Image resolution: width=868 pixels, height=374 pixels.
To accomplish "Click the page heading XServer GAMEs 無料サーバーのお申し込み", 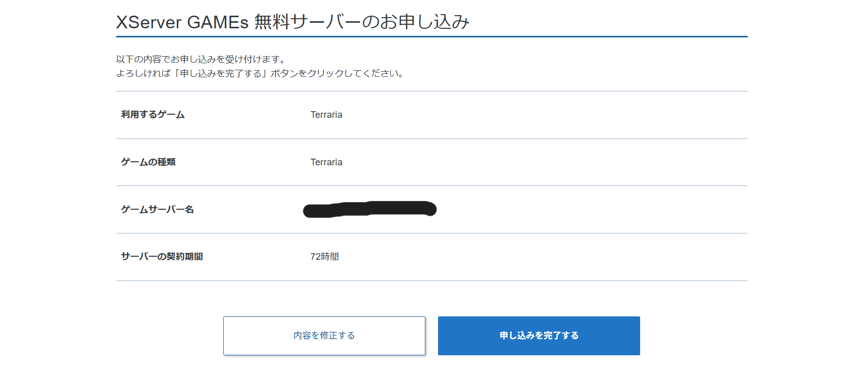I will click(x=293, y=22).
